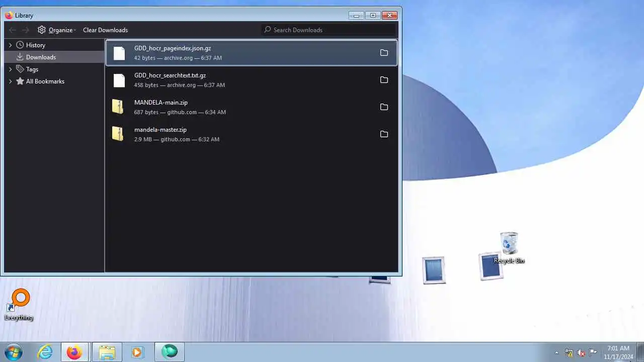Screen dimensions: 644x362
Task: Expand the All Bookmarks tree node
Action: [x=10, y=81]
